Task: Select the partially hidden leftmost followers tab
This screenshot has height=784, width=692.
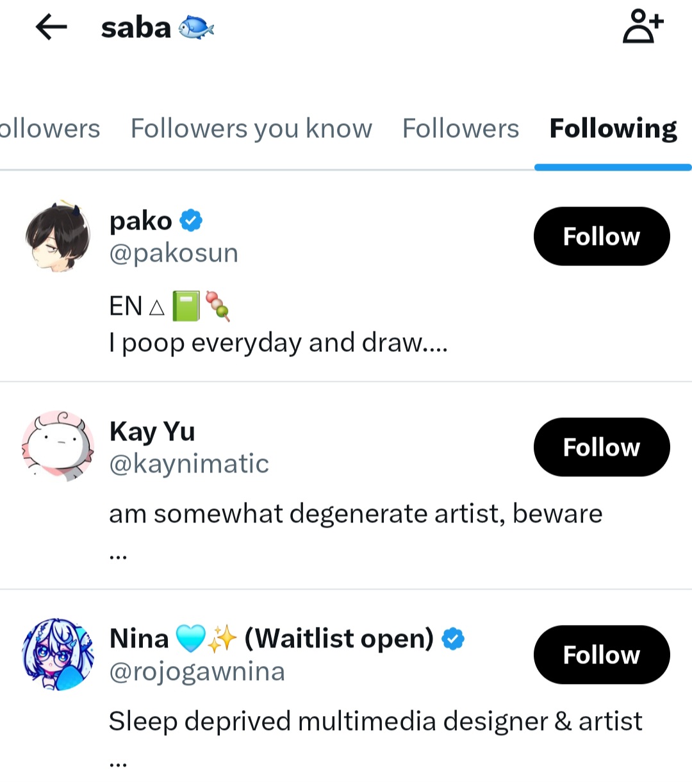Action: tap(49, 129)
